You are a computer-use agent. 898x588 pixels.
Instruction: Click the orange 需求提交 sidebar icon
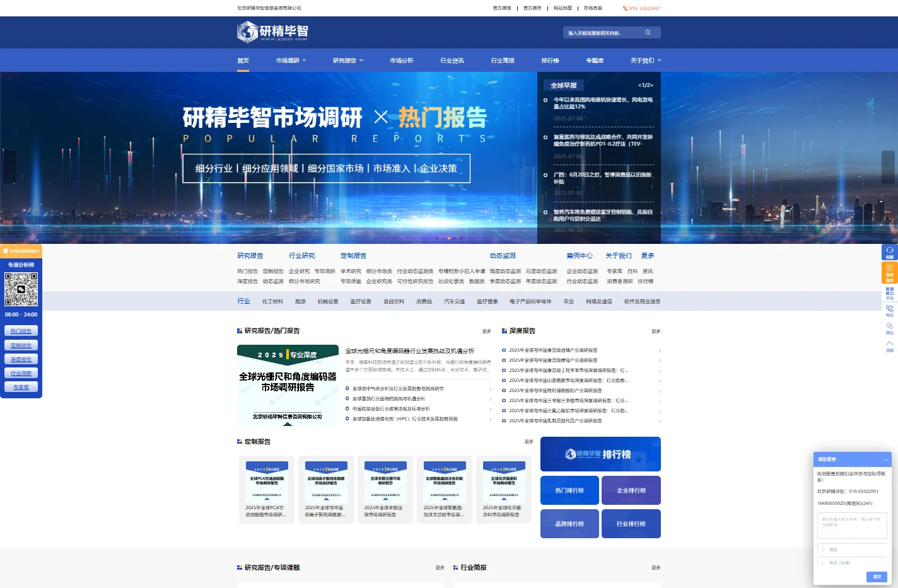coord(890,273)
